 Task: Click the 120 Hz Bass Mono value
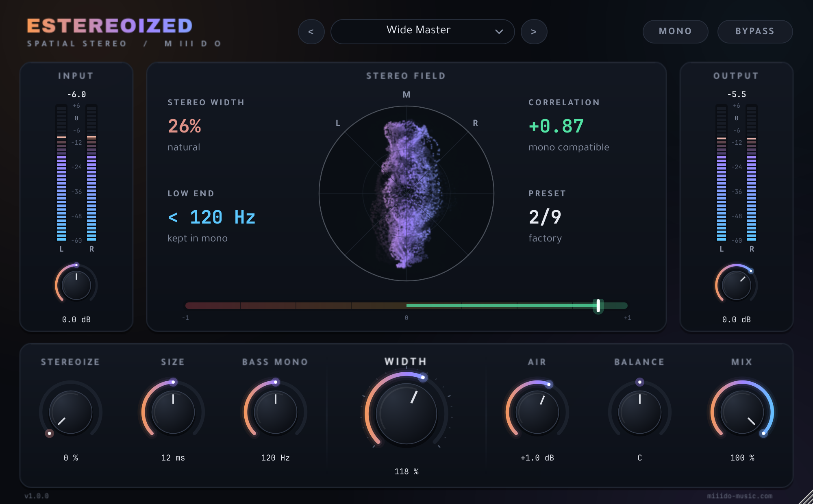click(x=276, y=458)
